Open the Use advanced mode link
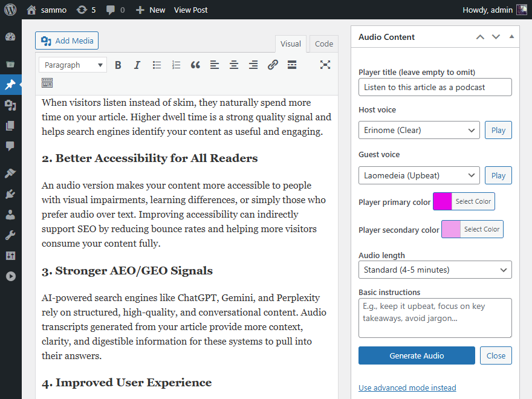Viewport: 532px width, 399px height. coord(407,388)
